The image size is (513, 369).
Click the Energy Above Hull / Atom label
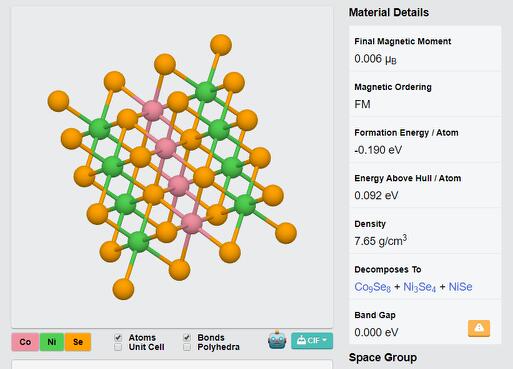pos(408,178)
